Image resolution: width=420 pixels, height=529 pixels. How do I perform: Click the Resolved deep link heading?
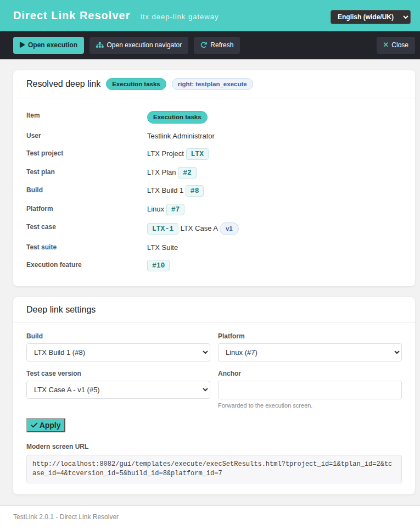(x=63, y=83)
